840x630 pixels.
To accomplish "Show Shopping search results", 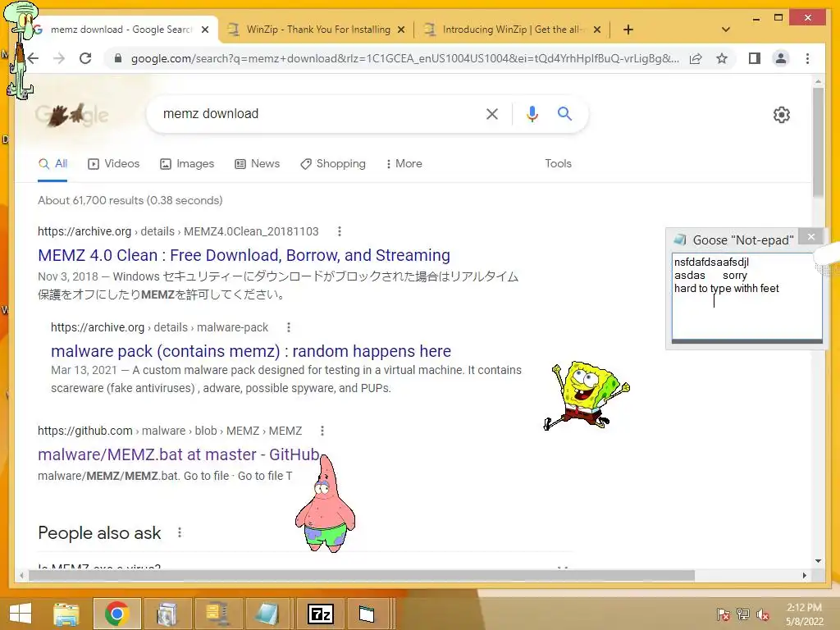I will pos(333,163).
